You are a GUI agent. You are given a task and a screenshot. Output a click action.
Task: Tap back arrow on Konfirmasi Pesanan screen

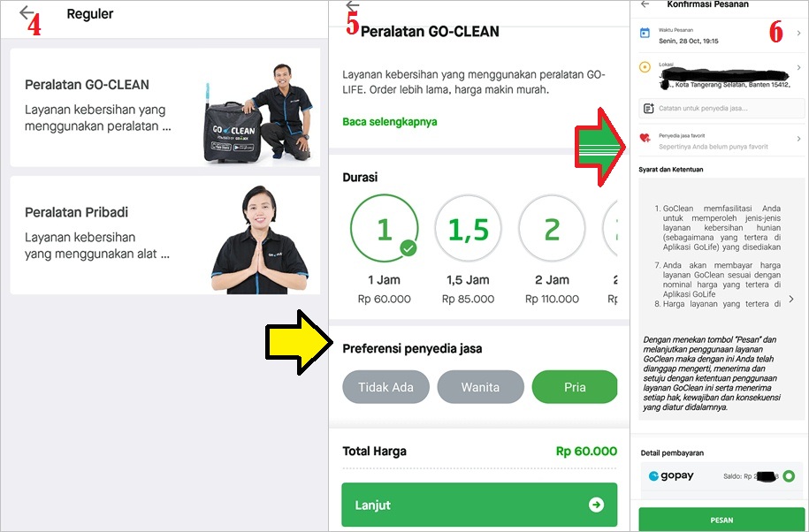coord(645,4)
